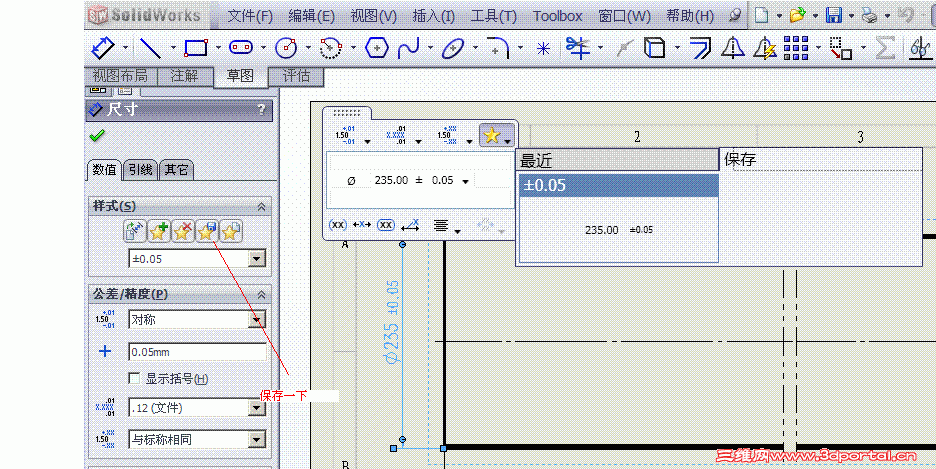
Task: Open the 与标称相同 tolerance precision dropdown
Action: tap(256, 440)
